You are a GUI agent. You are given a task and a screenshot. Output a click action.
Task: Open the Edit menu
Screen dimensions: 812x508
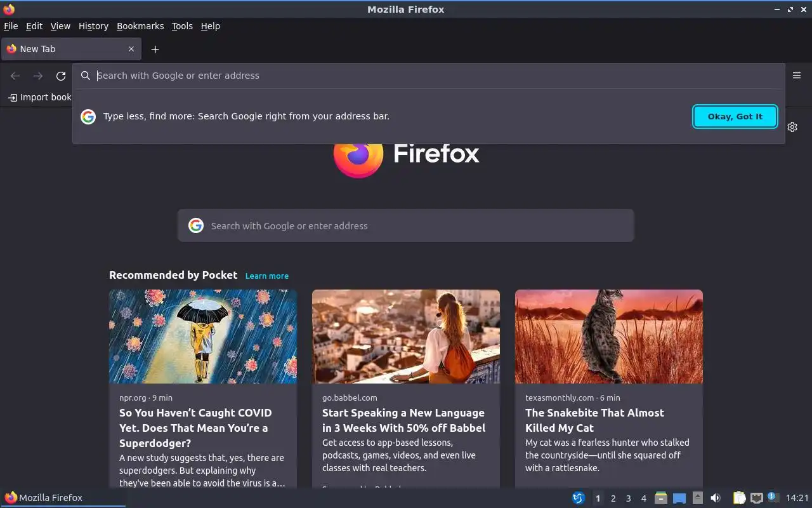(x=34, y=26)
